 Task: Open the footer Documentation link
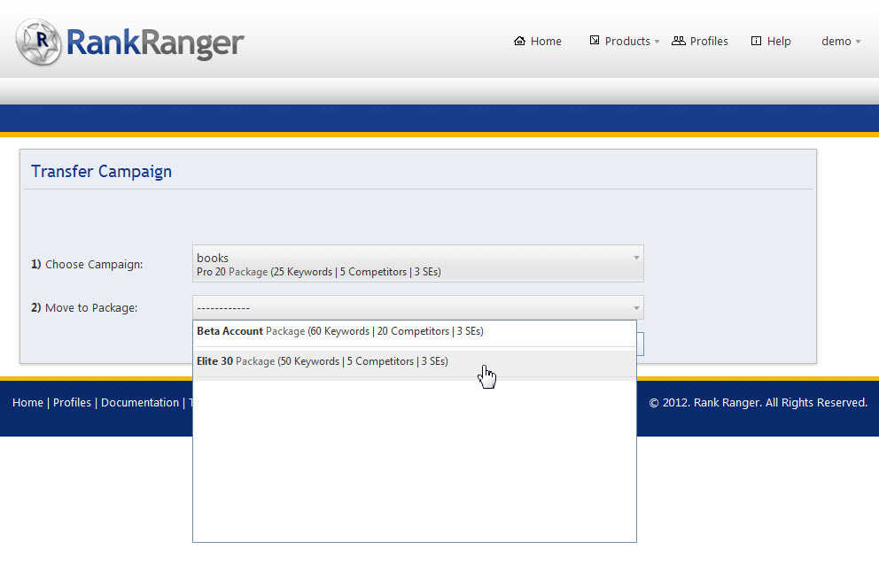click(x=140, y=402)
